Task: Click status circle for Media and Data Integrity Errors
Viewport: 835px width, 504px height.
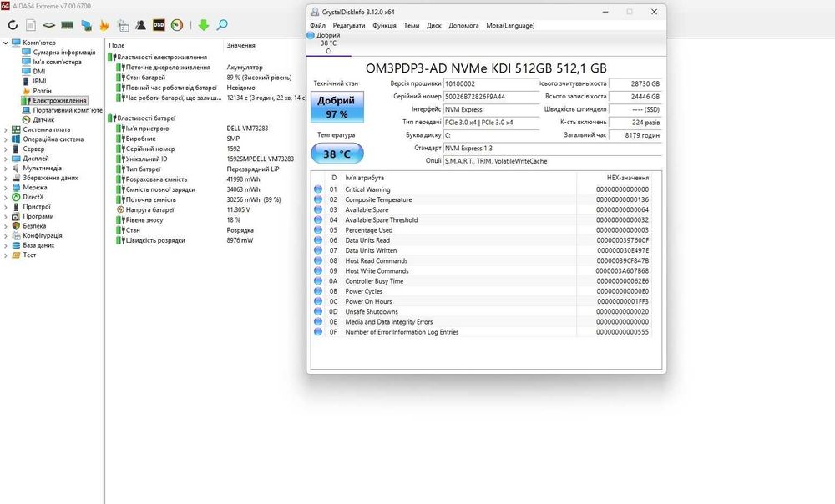Action: click(x=318, y=321)
